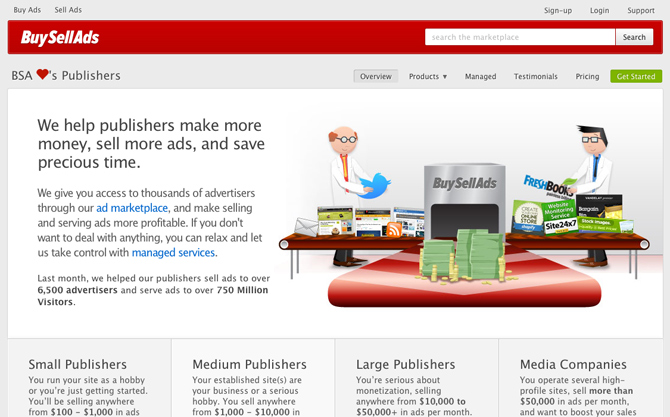Click the stack of green cash
Image resolution: width=670 pixels, height=417 pixels.
tap(462, 254)
